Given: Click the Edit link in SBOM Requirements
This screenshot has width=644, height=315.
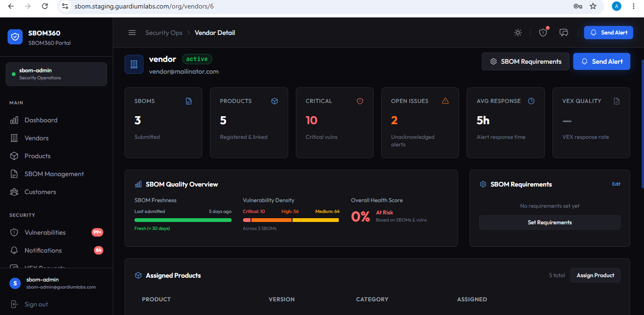Looking at the screenshot, I should coord(616,184).
